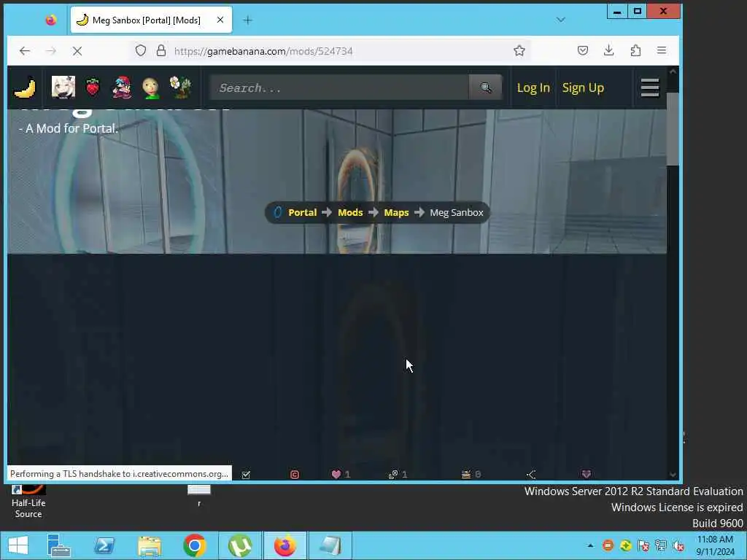Open the Windows Start button
The image size is (747, 560).
18,545
